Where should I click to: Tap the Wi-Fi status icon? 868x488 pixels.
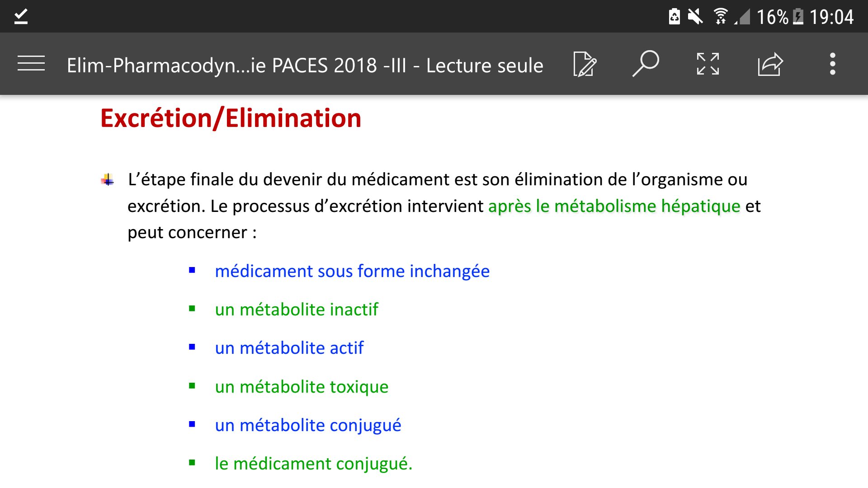[721, 17]
